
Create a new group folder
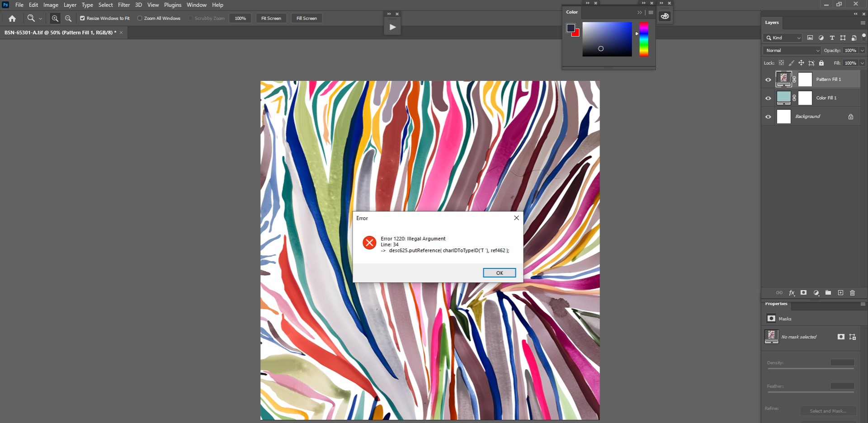(828, 293)
